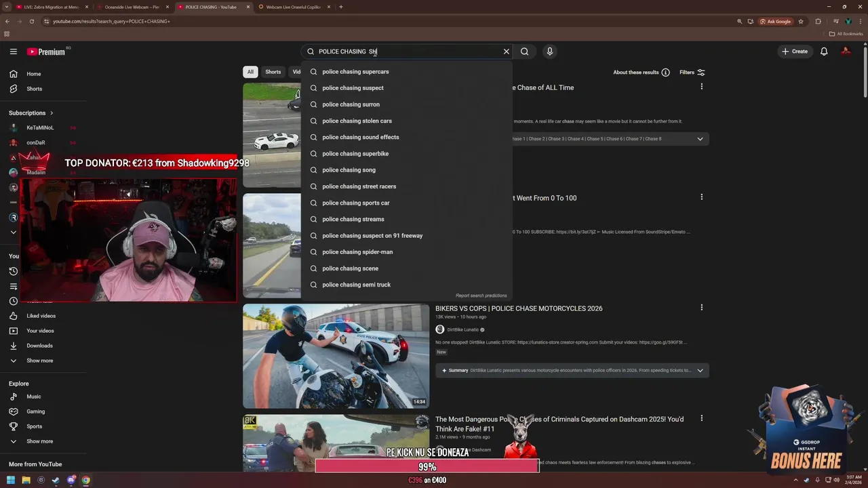Image resolution: width=868 pixels, height=488 pixels.
Task: Open a new browser tab
Action: click(340, 7)
